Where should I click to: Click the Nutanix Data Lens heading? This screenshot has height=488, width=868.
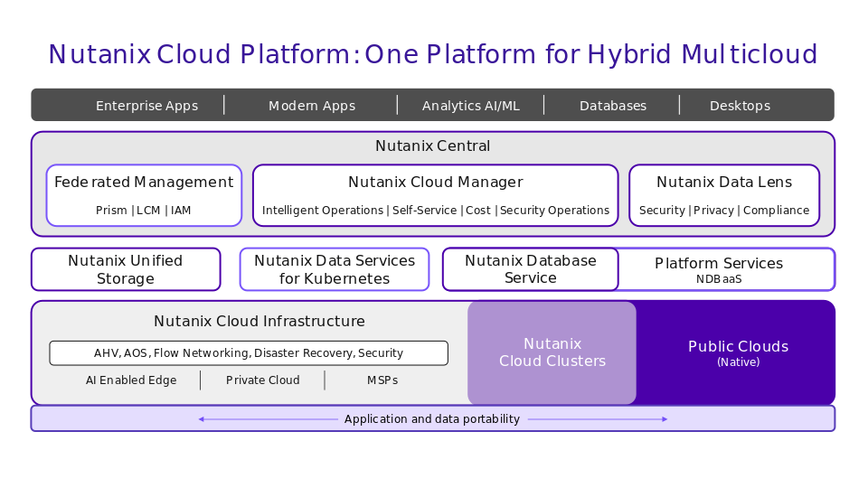click(x=724, y=182)
